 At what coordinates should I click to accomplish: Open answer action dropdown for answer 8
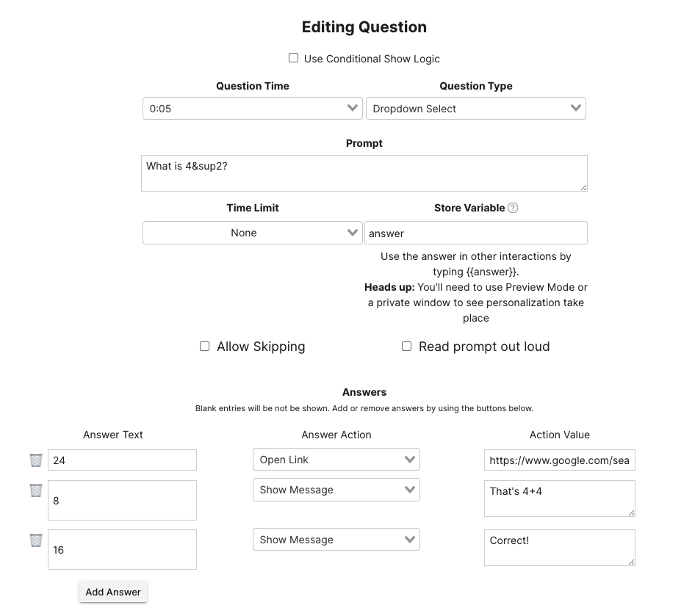click(x=336, y=490)
